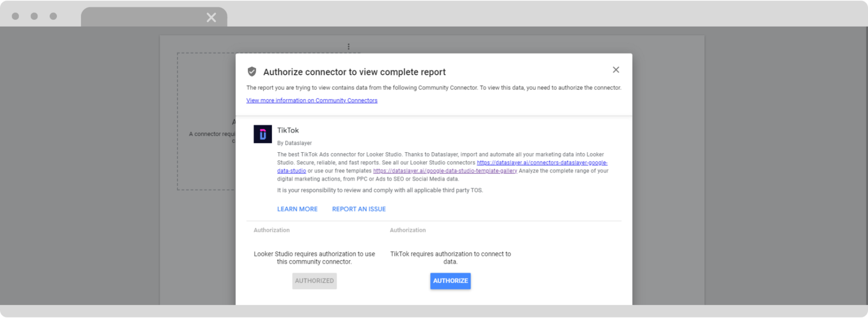Click the By Dataslayer author text
868x318 pixels.
tap(294, 144)
